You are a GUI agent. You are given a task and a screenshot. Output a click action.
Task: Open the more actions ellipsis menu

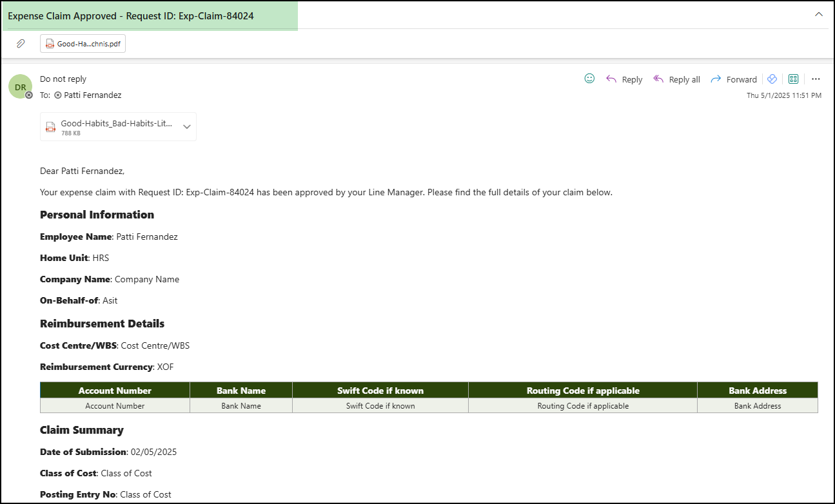click(816, 78)
